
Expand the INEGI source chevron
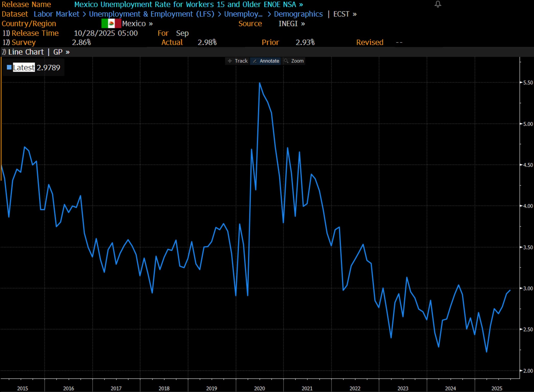[x=303, y=24]
